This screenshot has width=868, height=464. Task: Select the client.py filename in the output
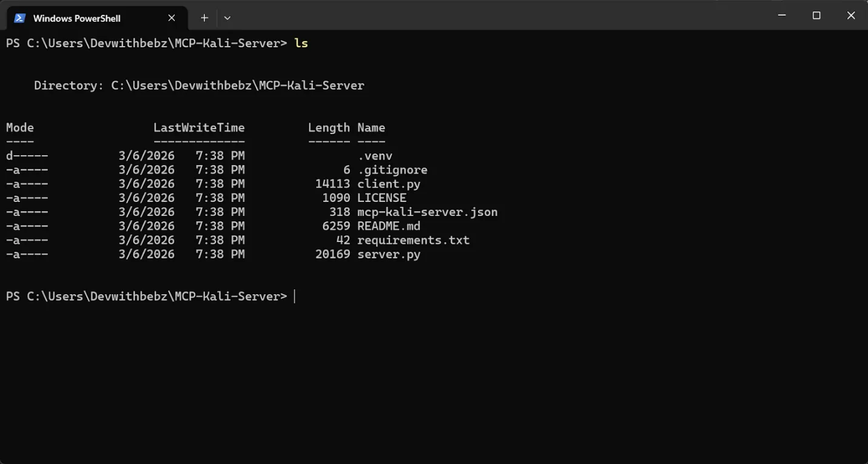[x=389, y=183]
